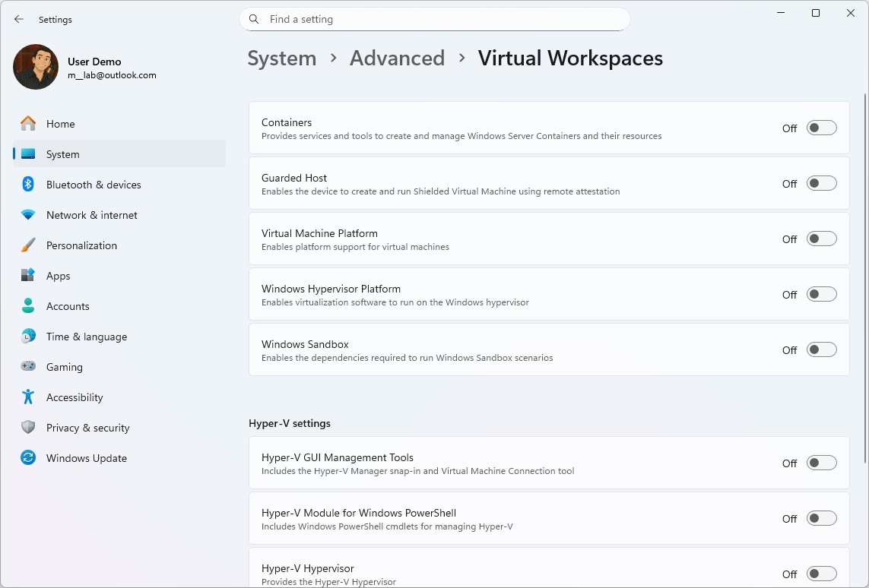
Task: Enable the Containers feature
Action: tap(821, 128)
